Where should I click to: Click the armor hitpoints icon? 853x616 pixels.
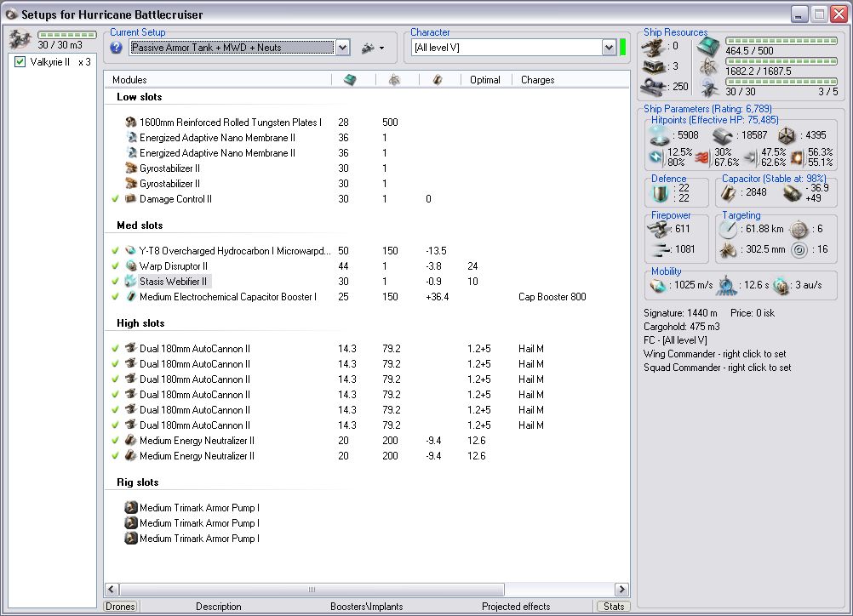click(723, 134)
